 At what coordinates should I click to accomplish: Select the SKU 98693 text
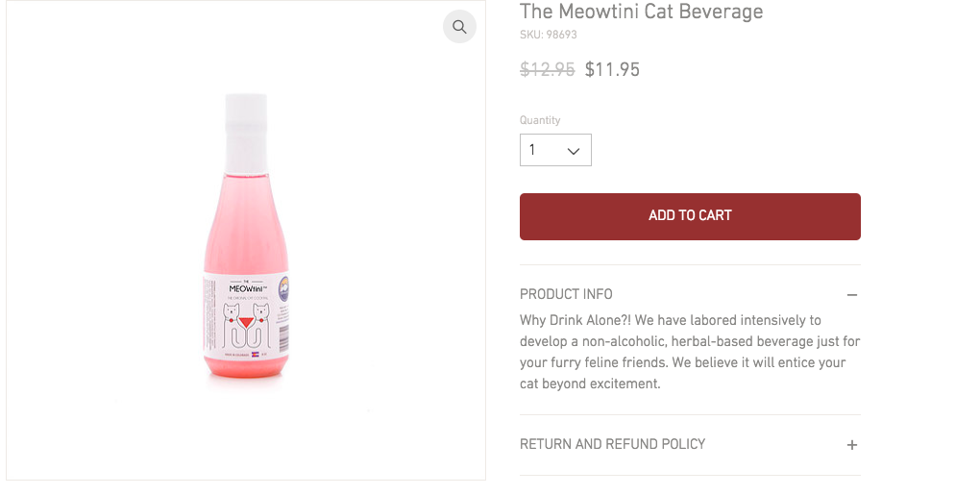tap(548, 35)
